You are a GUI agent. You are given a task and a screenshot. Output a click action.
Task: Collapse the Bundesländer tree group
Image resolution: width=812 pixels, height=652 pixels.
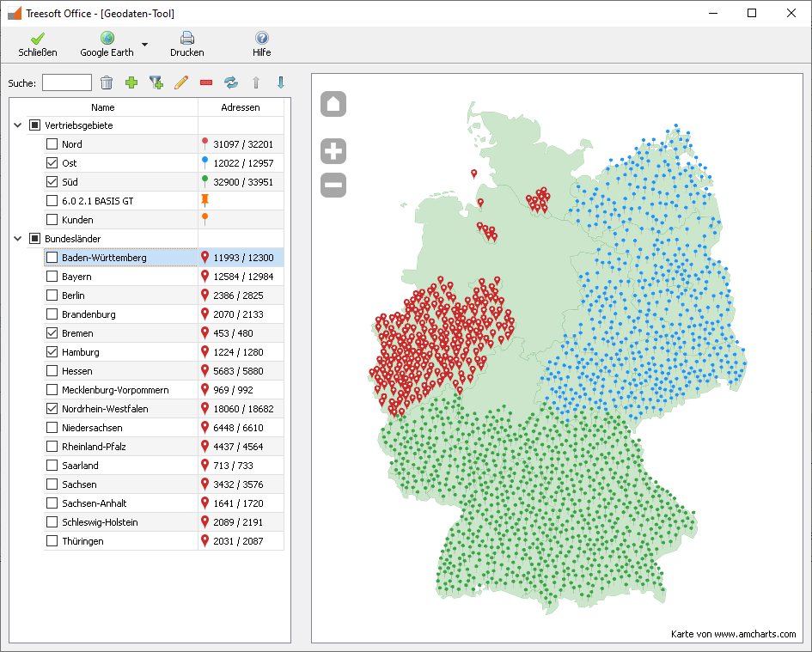click(x=17, y=239)
